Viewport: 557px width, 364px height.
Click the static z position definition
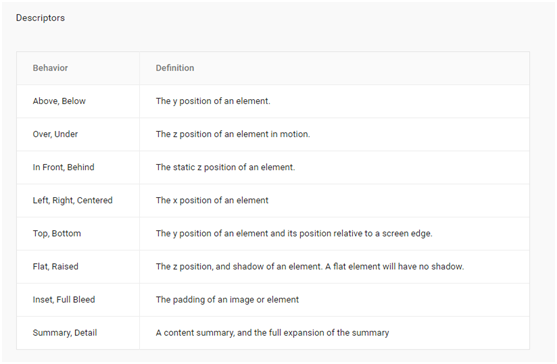pyautogui.click(x=225, y=167)
